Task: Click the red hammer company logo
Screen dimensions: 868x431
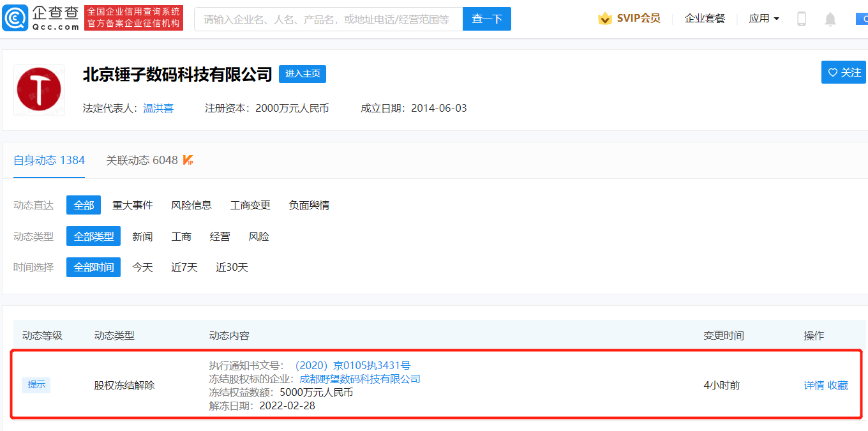Action: point(39,90)
